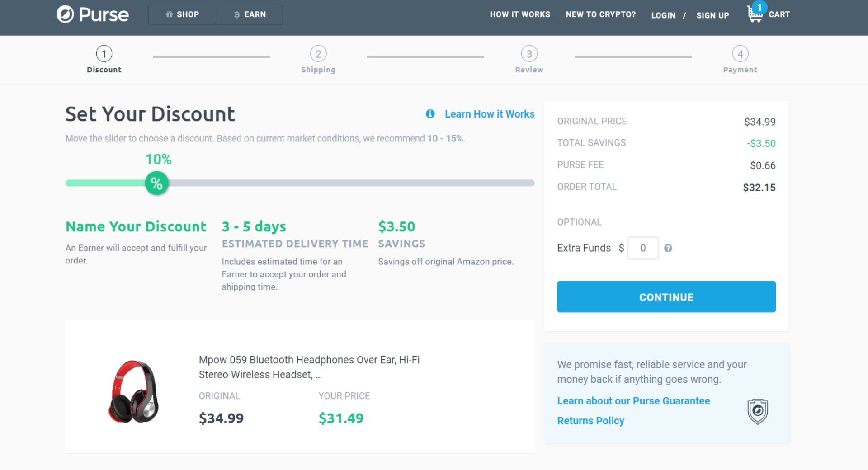Go to step 2 Shipping
The width and height of the screenshot is (868, 470).
click(x=318, y=59)
